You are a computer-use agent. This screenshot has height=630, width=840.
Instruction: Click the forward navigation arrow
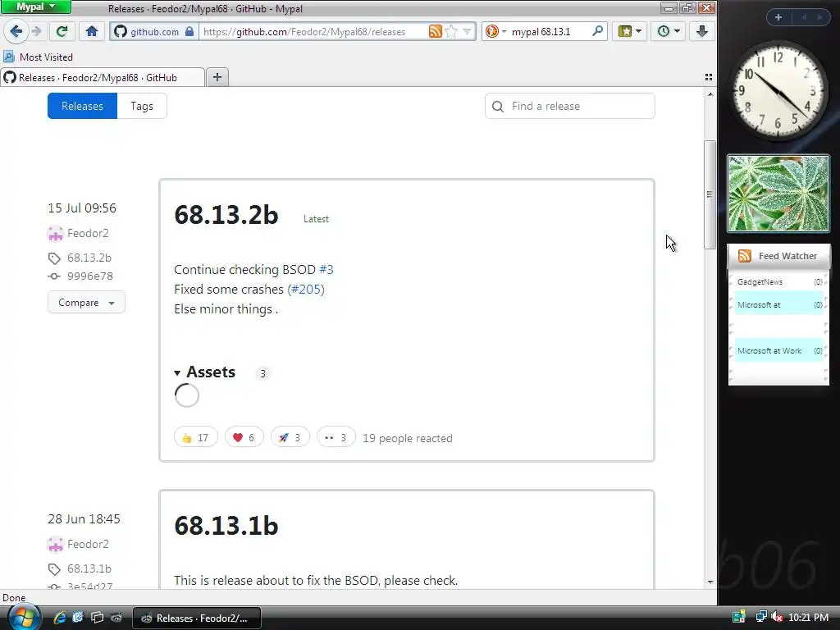point(36,32)
